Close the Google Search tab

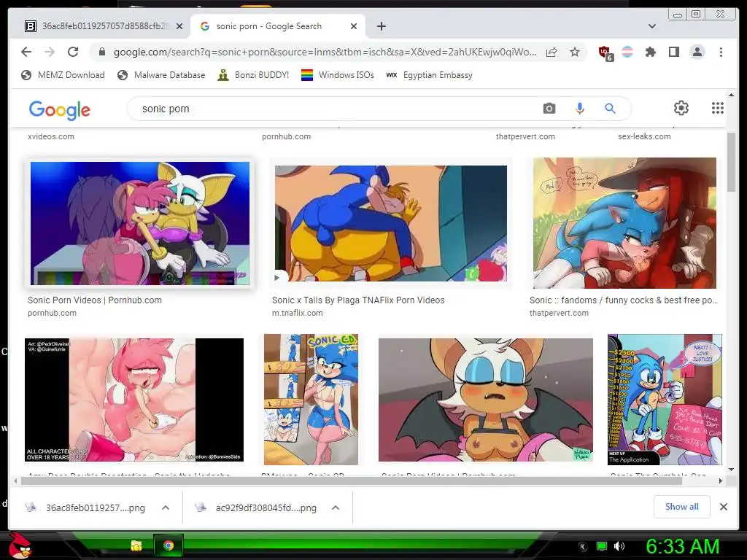pyautogui.click(x=354, y=26)
